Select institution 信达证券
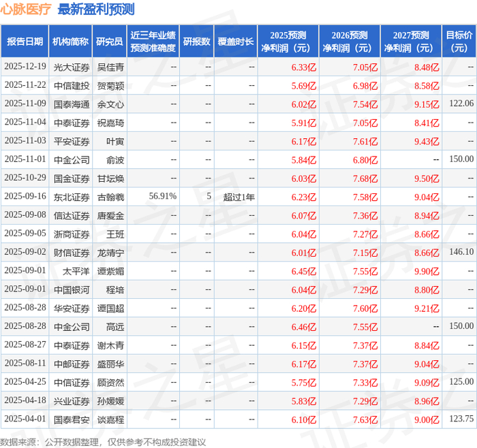 (72, 216)
